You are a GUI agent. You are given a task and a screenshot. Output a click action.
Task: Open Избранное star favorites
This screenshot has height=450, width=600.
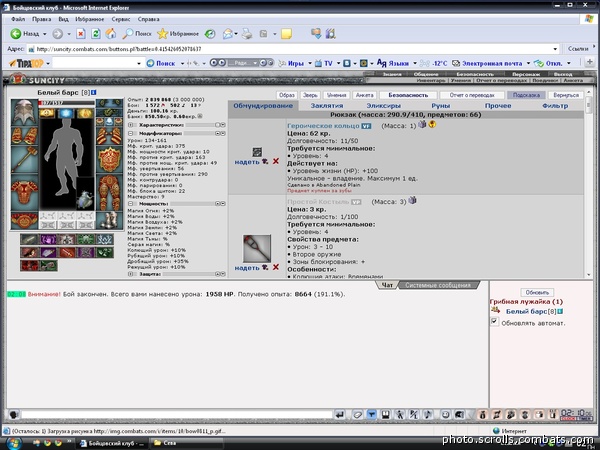(178, 34)
